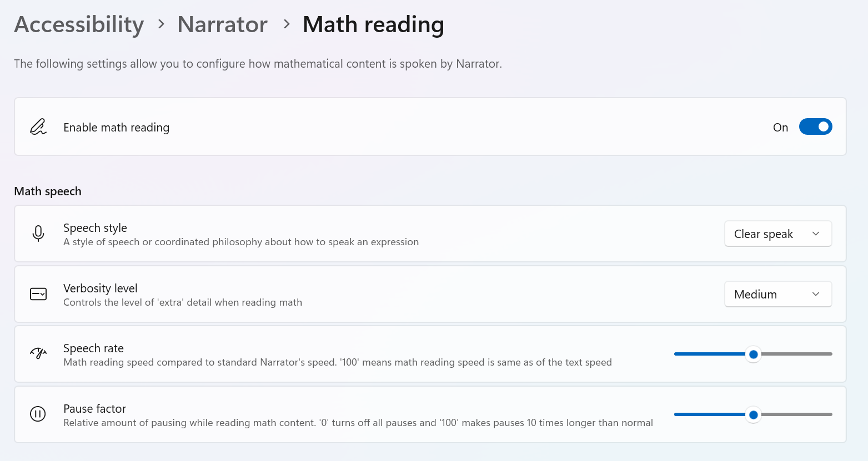Click the Math reading page title
Screen dimensions: 868x461
coord(373,24)
